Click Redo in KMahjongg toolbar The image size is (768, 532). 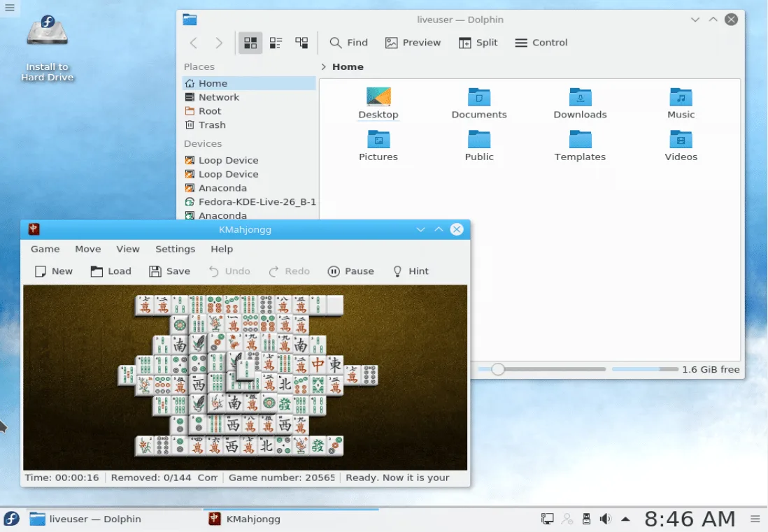point(289,271)
